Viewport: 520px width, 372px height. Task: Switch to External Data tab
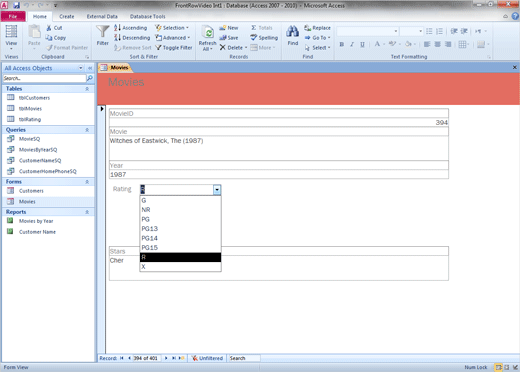coord(102,16)
